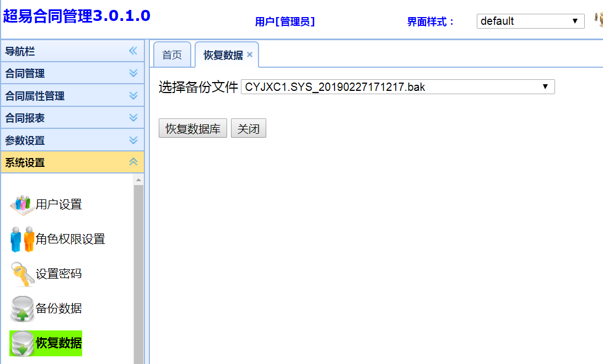Expand the 合同属性管理 section
Image resolution: width=603 pixels, height=364 pixels.
(x=133, y=96)
